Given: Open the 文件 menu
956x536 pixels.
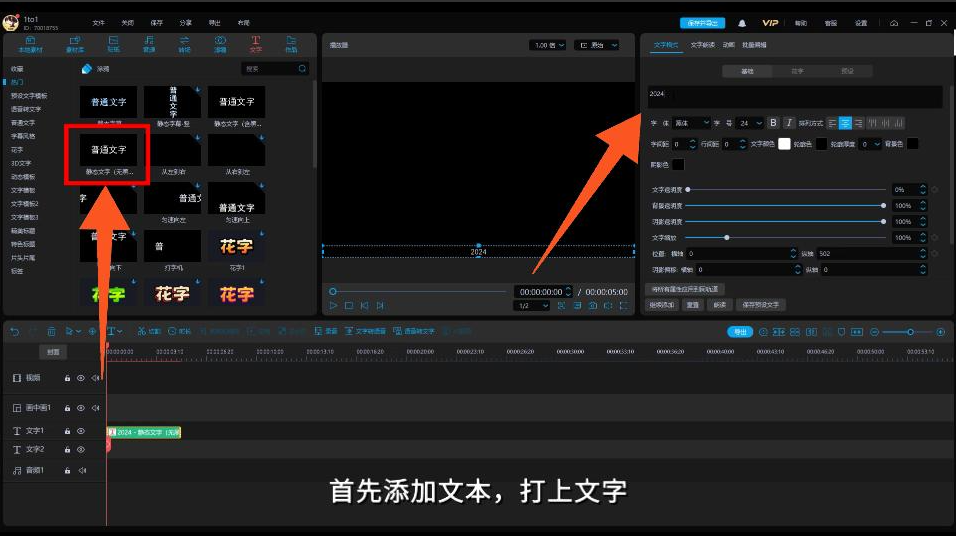Looking at the screenshot, I should [x=98, y=23].
